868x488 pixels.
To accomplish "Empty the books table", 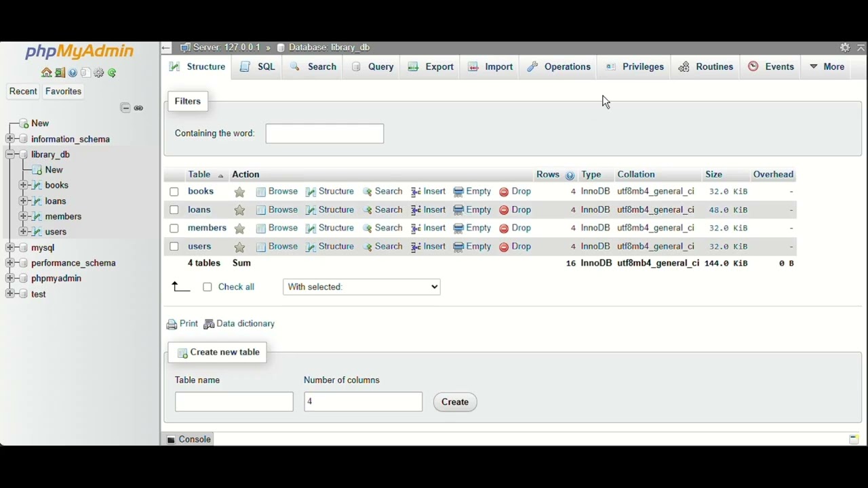I will tap(472, 192).
